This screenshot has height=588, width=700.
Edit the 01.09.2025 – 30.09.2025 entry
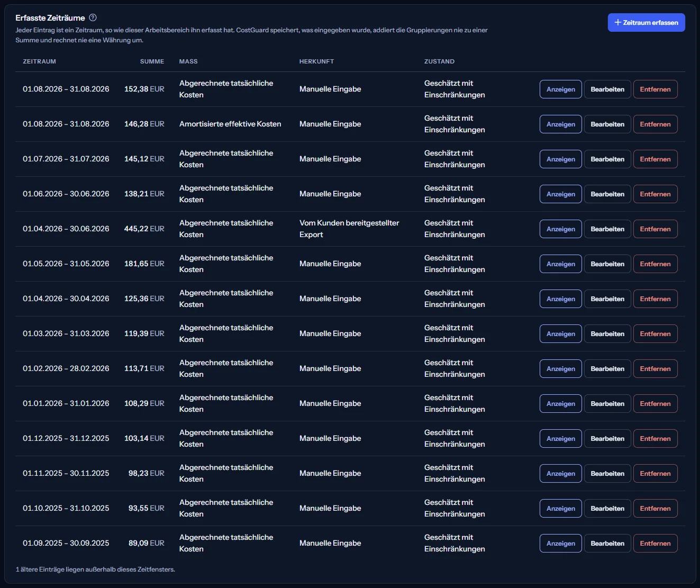point(607,544)
